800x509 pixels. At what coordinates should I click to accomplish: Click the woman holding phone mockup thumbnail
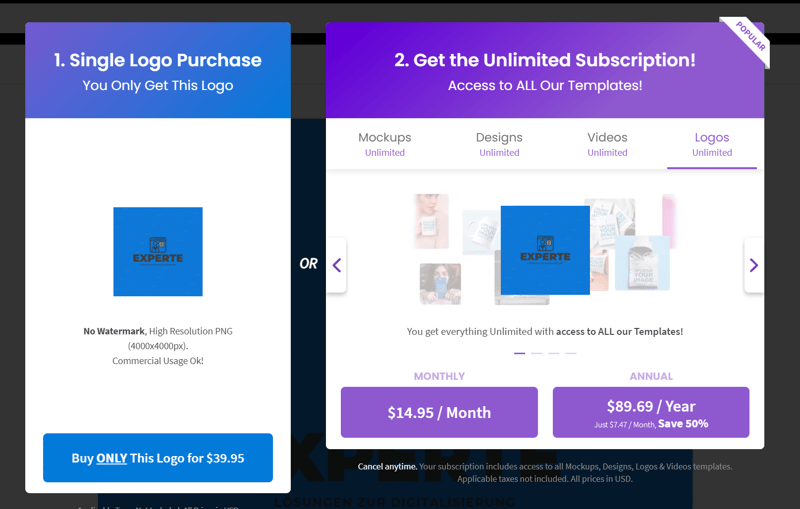click(x=440, y=284)
